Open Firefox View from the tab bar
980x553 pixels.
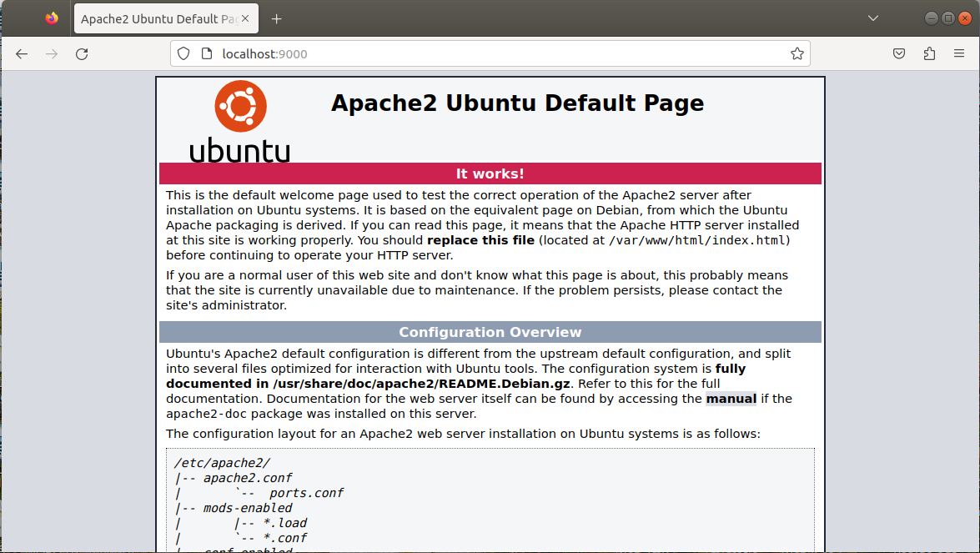pos(52,18)
